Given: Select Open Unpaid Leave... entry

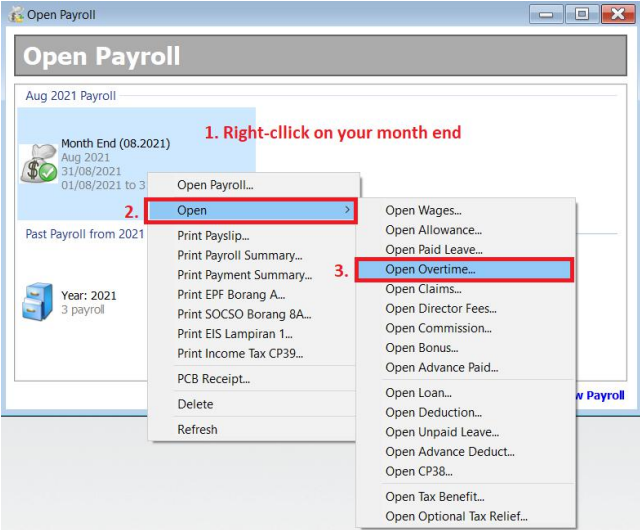Looking at the screenshot, I should [x=441, y=432].
